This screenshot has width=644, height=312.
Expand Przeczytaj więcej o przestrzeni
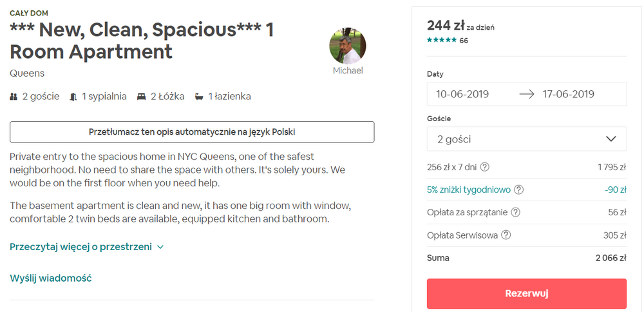pos(87,247)
